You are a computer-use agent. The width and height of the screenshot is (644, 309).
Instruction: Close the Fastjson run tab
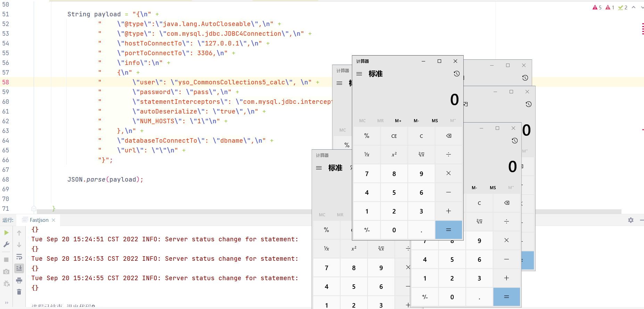coord(53,220)
